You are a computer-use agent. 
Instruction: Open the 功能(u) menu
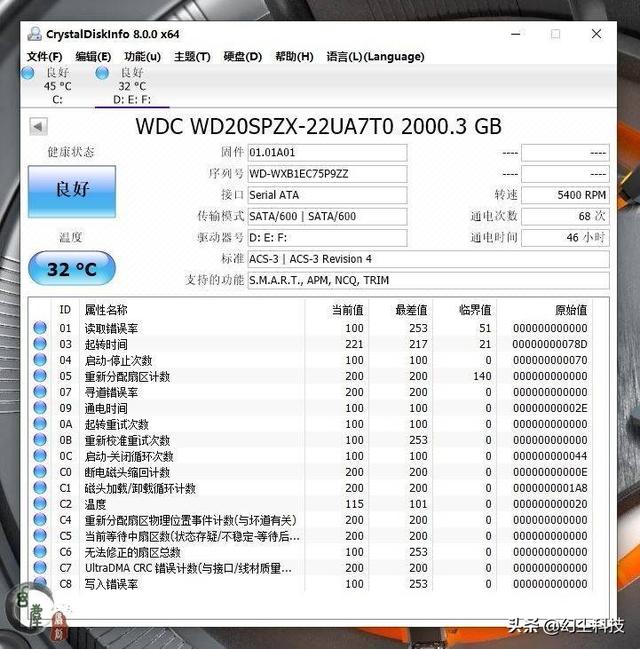(x=142, y=56)
